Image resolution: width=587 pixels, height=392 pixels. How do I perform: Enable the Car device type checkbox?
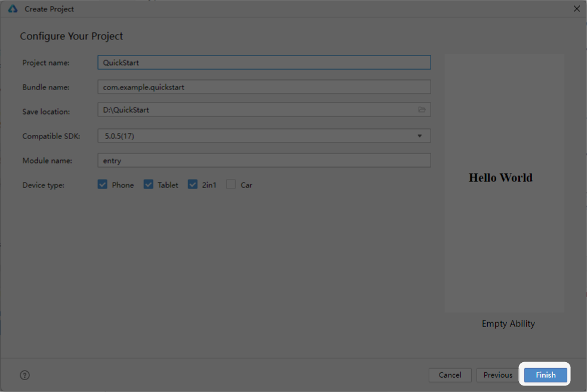[x=231, y=184]
